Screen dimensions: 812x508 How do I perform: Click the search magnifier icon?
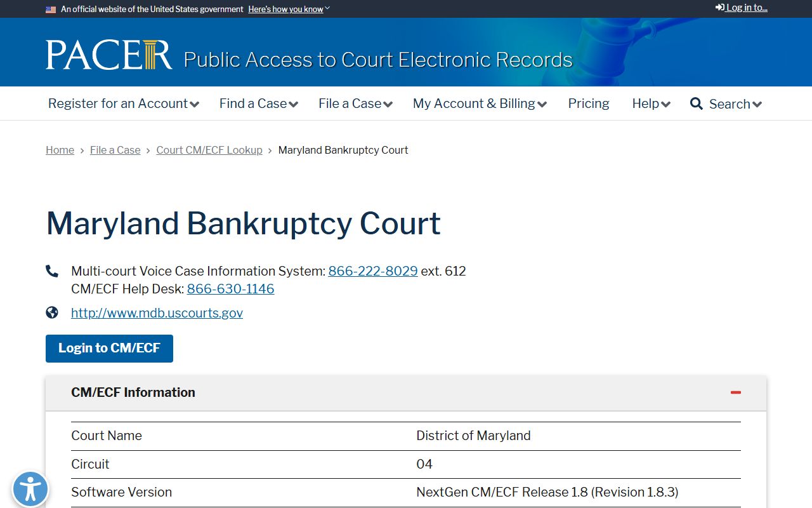pos(697,104)
